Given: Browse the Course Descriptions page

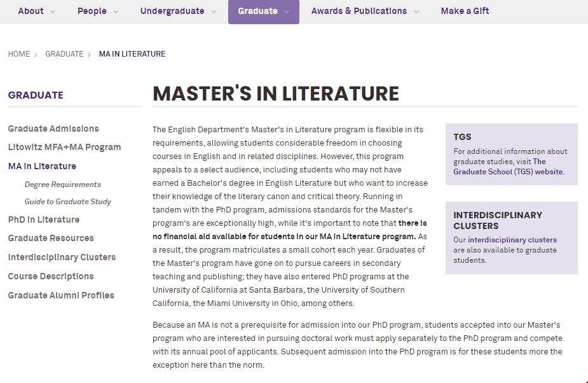Looking at the screenshot, I should (50, 276).
